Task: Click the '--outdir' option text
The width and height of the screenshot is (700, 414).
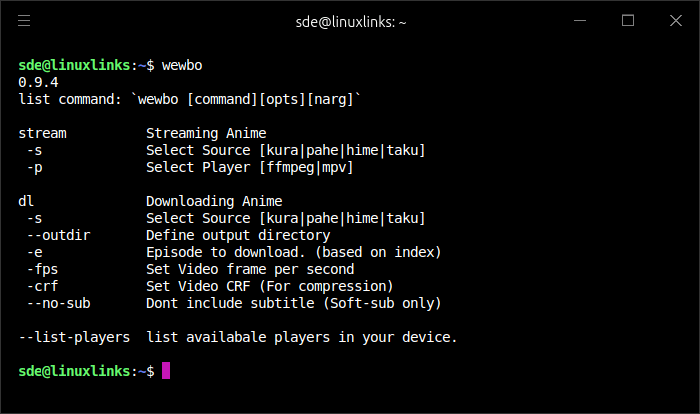Action: tap(59, 235)
